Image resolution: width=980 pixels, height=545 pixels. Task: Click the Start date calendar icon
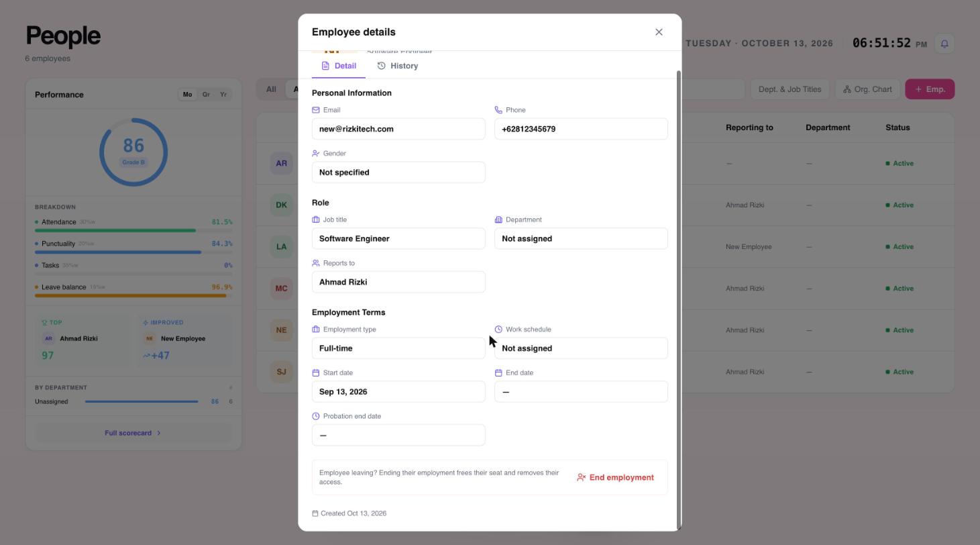point(316,373)
